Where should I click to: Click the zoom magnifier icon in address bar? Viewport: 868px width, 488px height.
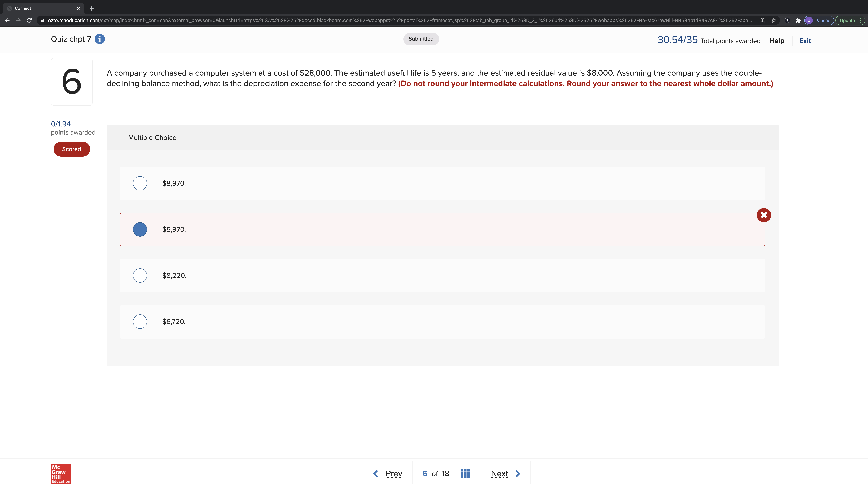(x=763, y=21)
